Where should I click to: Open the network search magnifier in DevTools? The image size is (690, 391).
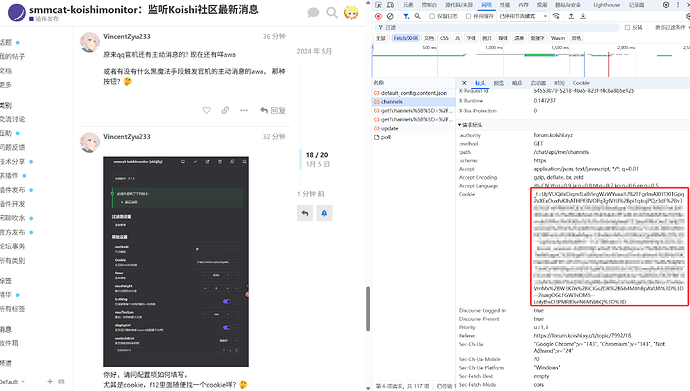point(418,16)
